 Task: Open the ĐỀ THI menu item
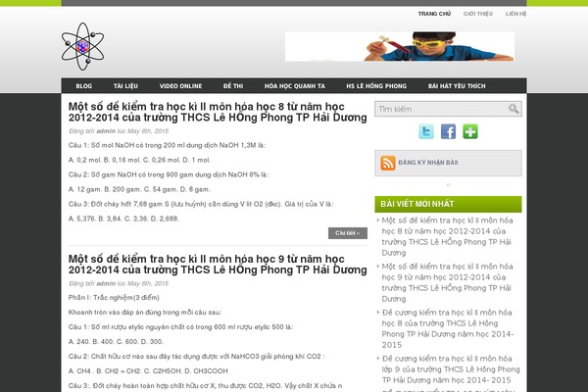pyautogui.click(x=233, y=86)
